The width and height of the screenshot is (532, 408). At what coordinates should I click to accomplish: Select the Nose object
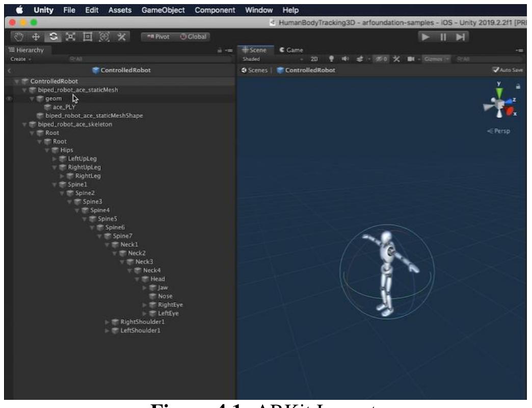165,296
